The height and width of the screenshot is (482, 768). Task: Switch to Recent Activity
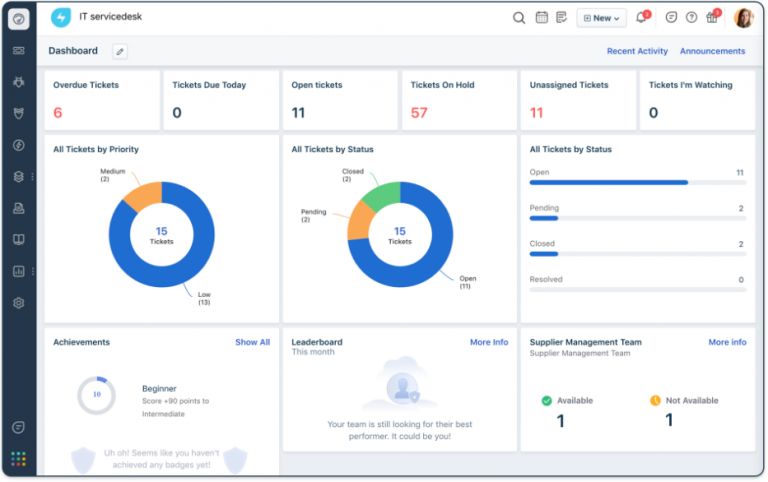637,51
